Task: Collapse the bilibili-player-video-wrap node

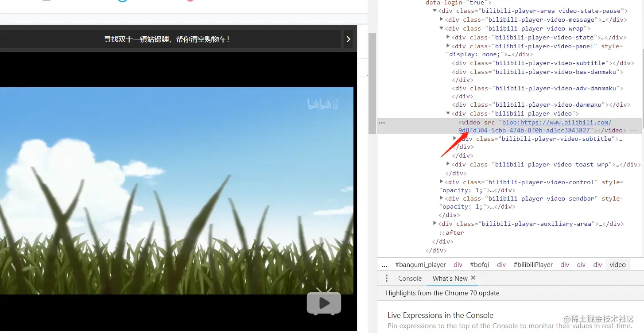Action: [x=442, y=28]
